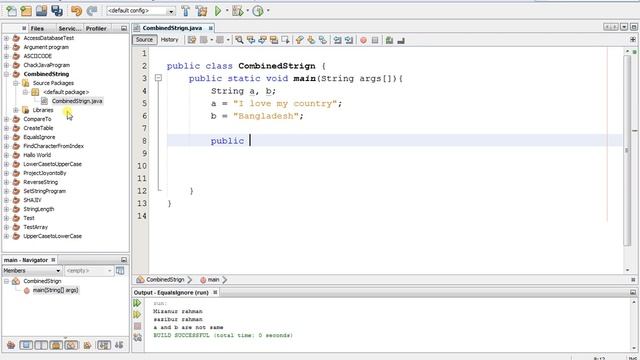Click the Re-run green arrows in Output
The image size is (640, 360).
tap(137, 303)
